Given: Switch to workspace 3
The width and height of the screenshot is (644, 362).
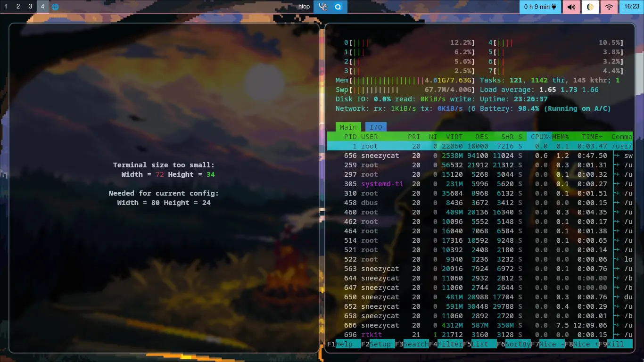Looking at the screenshot, I should (x=30, y=7).
